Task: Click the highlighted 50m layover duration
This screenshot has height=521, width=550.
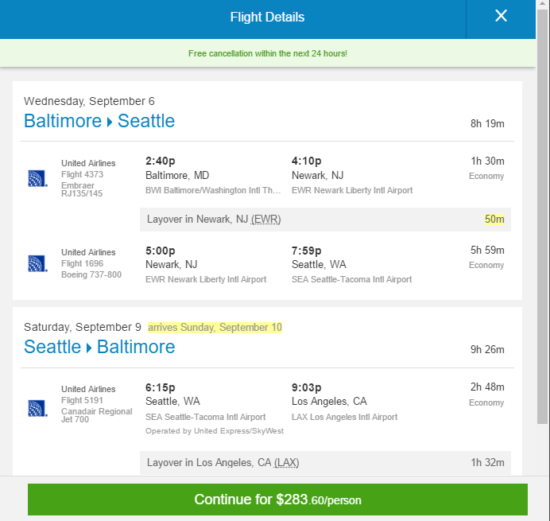Action: pos(494,219)
